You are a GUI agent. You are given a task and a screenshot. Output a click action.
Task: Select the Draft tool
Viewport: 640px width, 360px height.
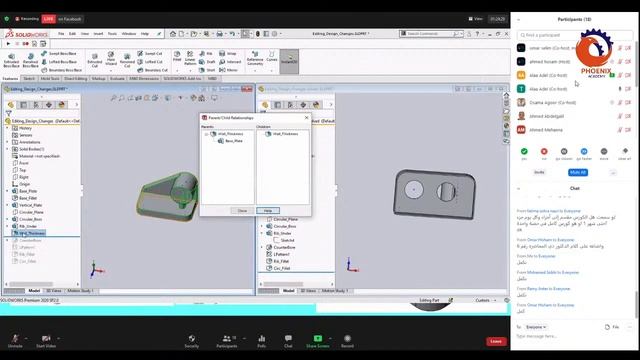coord(207,62)
